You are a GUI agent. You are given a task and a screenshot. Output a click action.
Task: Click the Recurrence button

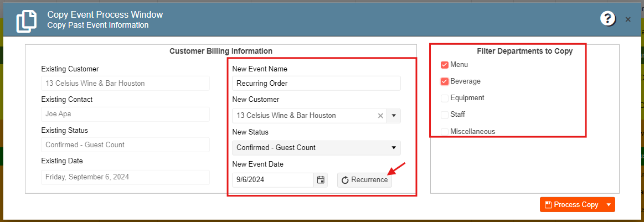[365, 180]
